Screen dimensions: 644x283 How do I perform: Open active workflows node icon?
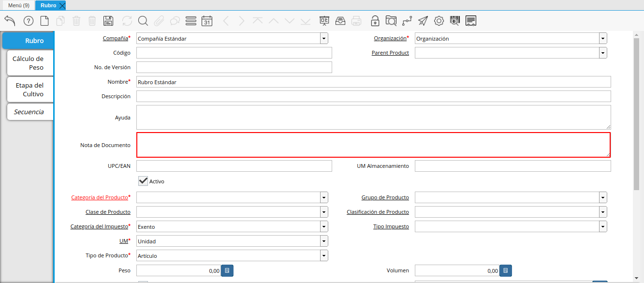click(x=407, y=21)
